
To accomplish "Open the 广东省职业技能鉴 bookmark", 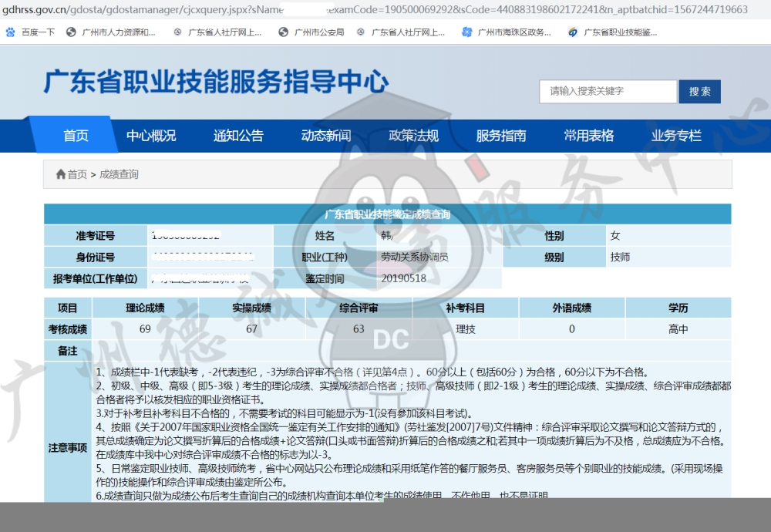I will [612, 32].
